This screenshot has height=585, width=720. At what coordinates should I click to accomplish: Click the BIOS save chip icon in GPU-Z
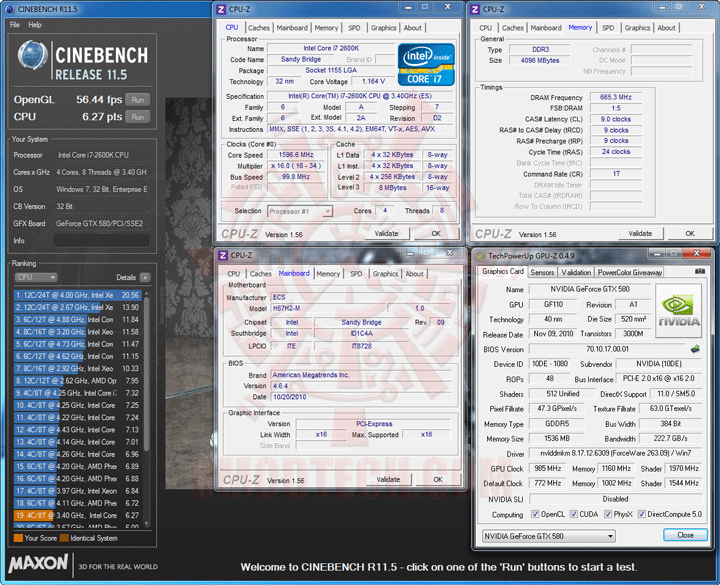click(x=695, y=349)
